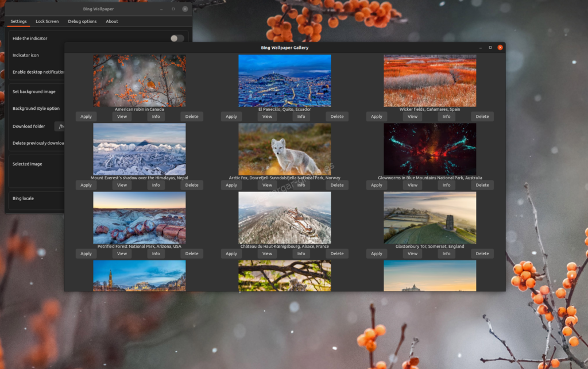The height and width of the screenshot is (369, 588).
Task: Apply Mount Everest's shadow wallpaper
Action: pos(86,184)
